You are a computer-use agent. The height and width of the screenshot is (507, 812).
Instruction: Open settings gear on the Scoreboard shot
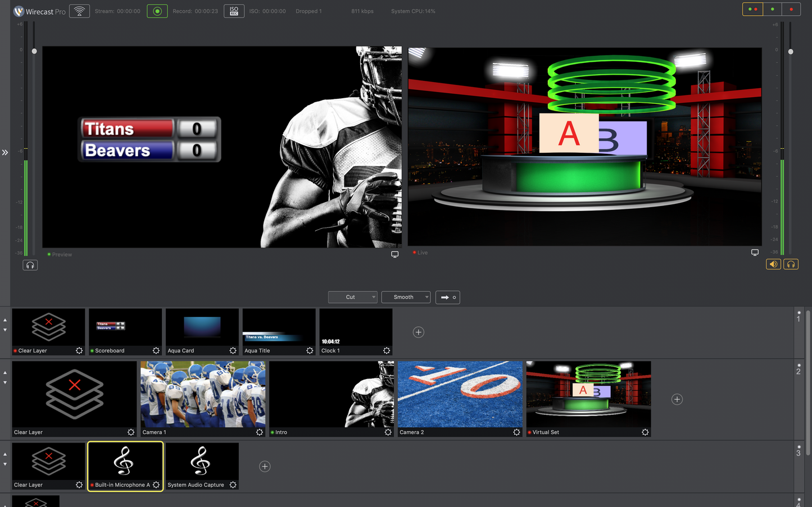[156, 350]
